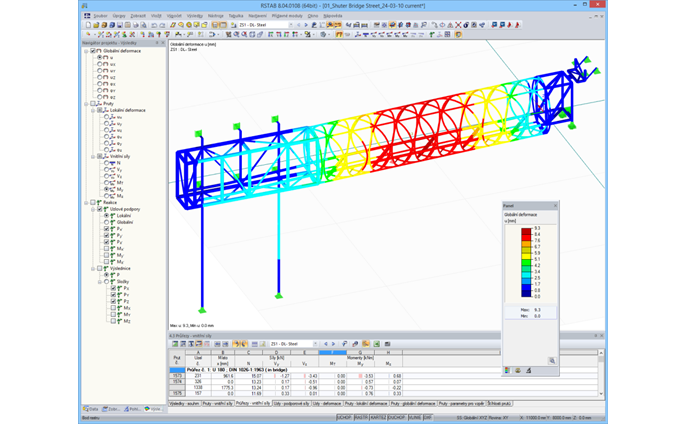Image resolution: width=686 pixels, height=424 pixels.
Task: Switch to Pruty - globální deformace tab
Action: pyautogui.click(x=413, y=403)
